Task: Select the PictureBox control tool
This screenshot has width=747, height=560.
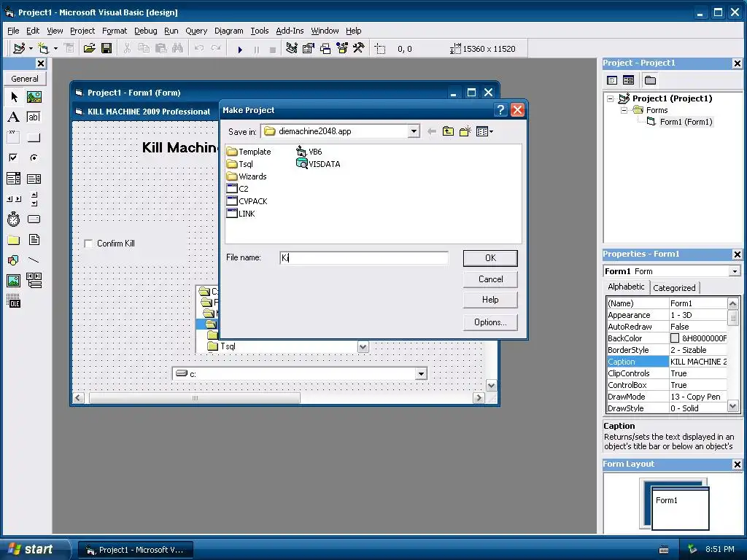Action: 34,97
